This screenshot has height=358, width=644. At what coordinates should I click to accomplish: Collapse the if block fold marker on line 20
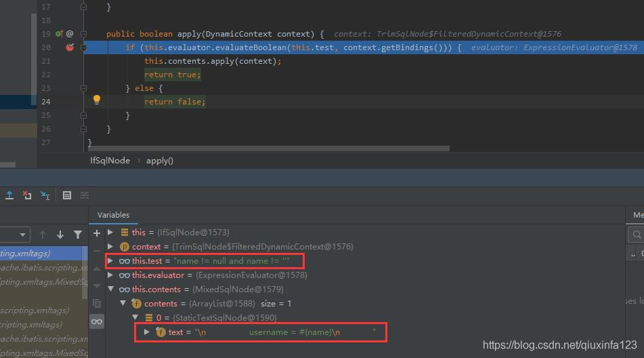83,47
